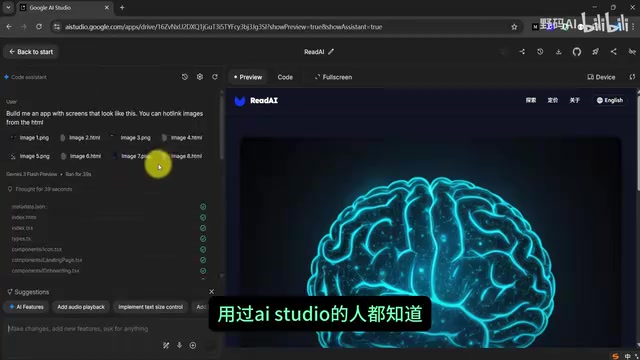The height and width of the screenshot is (360, 640).
Task: Switch to the Code tab
Action: tap(285, 77)
